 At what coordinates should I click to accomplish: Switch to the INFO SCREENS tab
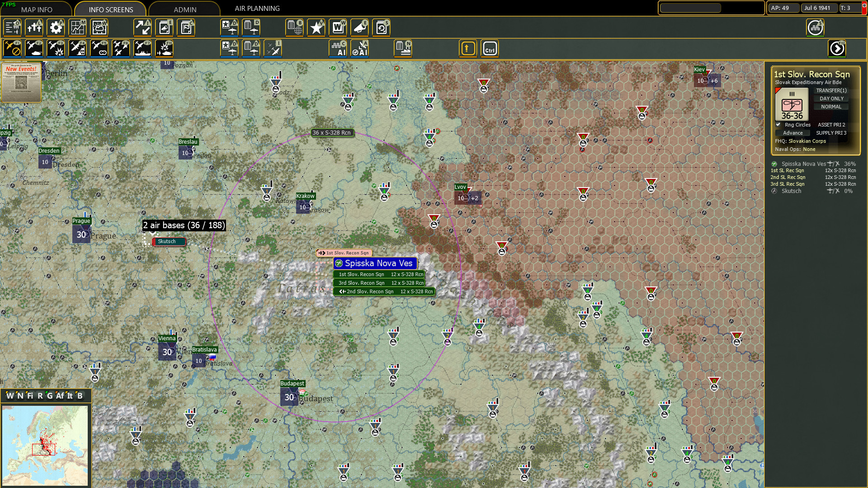(x=111, y=9)
